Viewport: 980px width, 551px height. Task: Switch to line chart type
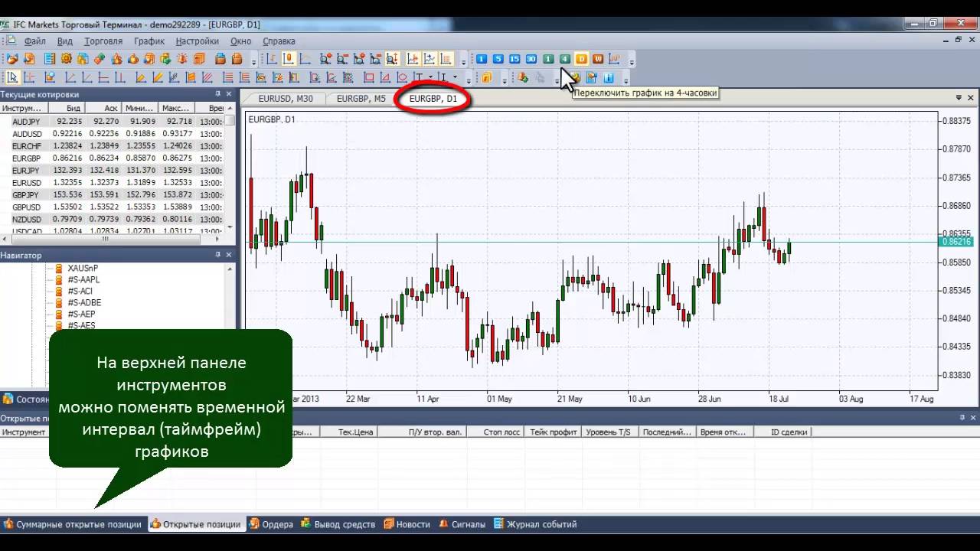pos(305,59)
